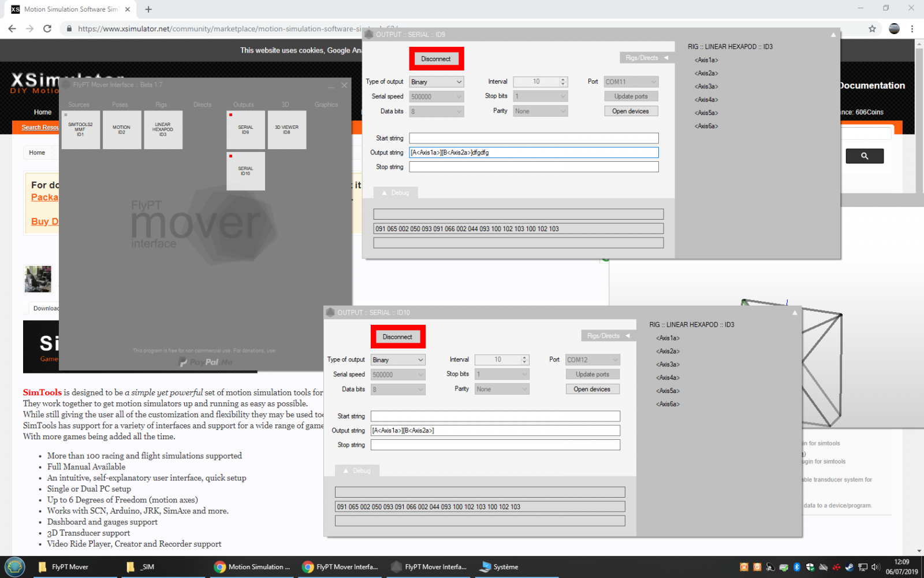Open the Windows Start menu
Viewport: 924px width, 578px height.
(14, 566)
